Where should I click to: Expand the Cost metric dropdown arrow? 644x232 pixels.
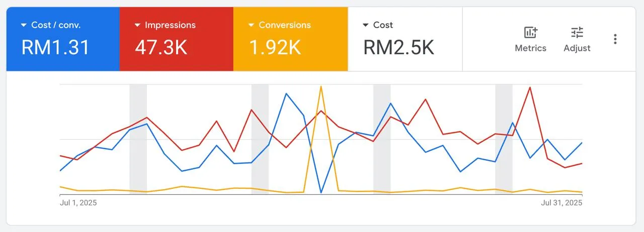[x=366, y=25]
